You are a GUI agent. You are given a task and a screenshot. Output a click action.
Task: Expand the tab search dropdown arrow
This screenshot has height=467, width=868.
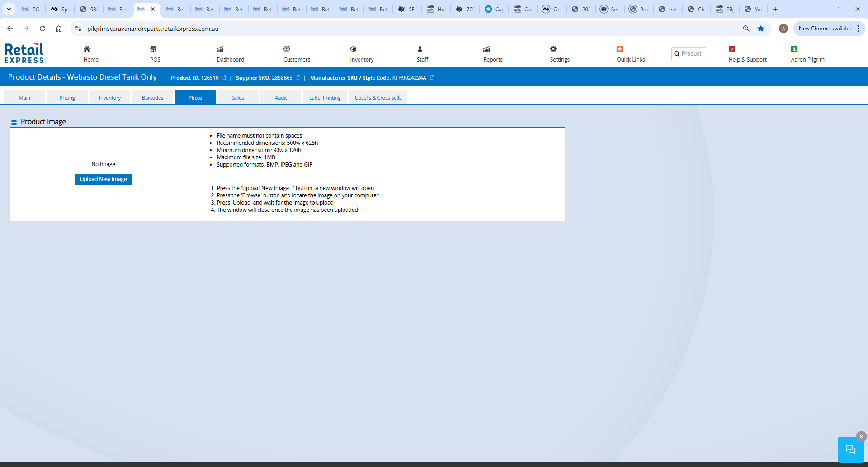(9, 9)
